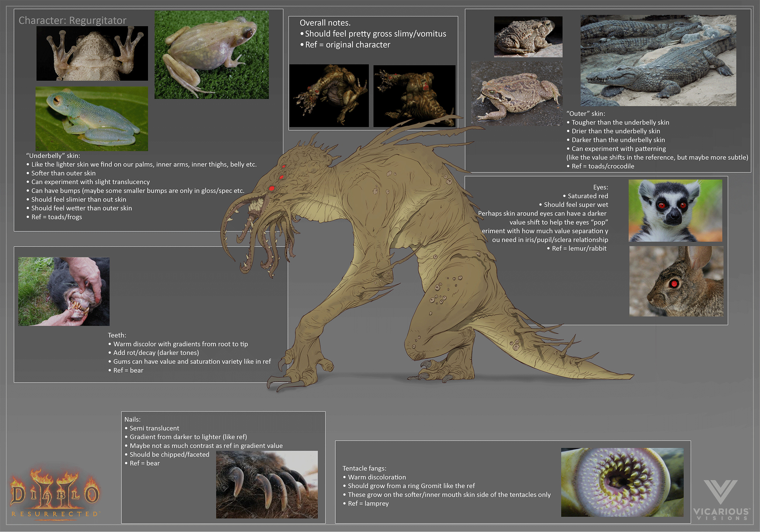This screenshot has width=760, height=532.
Task: Open the left original character sprite
Action: (x=329, y=95)
